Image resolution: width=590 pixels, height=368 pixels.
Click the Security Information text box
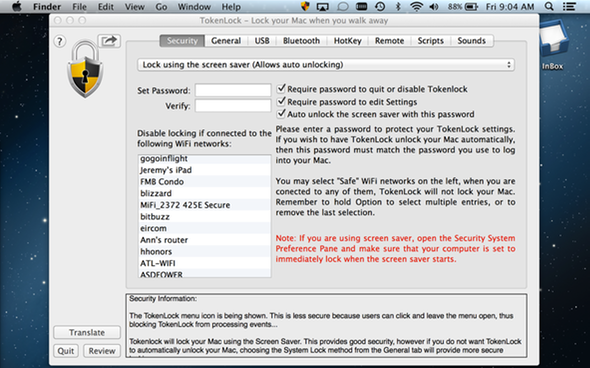tap(326, 325)
